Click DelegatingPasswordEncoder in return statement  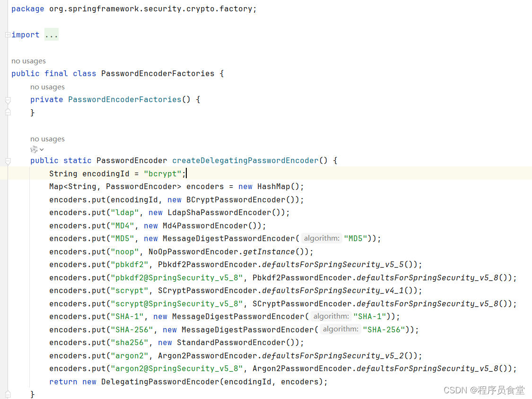coord(160,382)
